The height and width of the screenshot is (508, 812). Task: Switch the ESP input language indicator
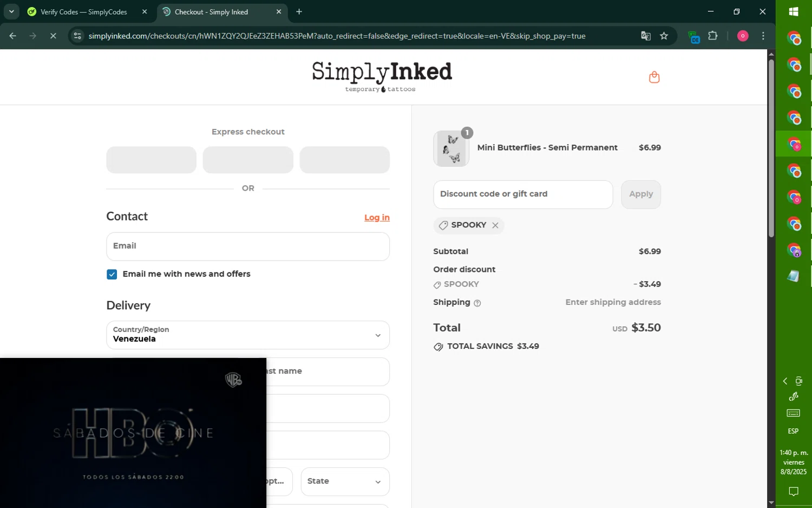(794, 431)
